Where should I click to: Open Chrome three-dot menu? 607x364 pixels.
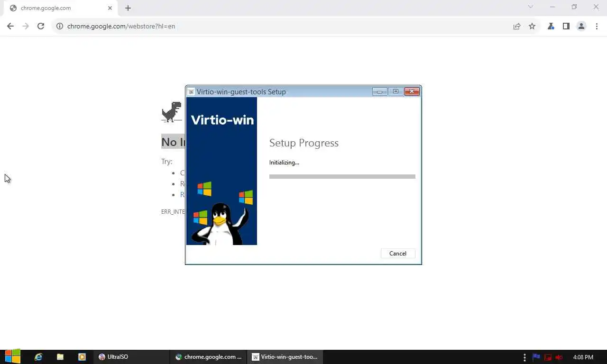(x=597, y=26)
